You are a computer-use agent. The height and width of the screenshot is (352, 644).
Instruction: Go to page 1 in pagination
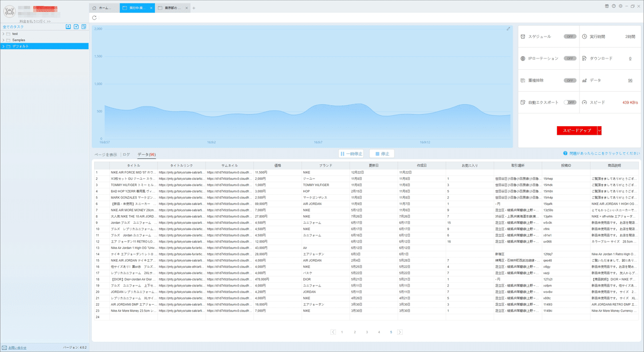342,332
